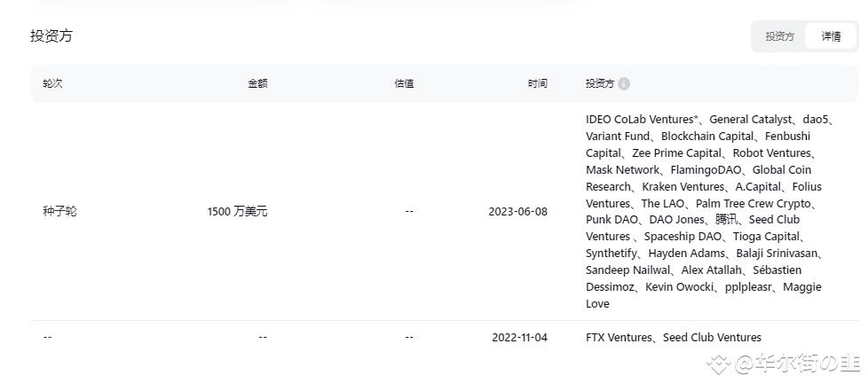Click the 时间 column header
The height and width of the screenshot is (383, 868).
[x=537, y=84]
